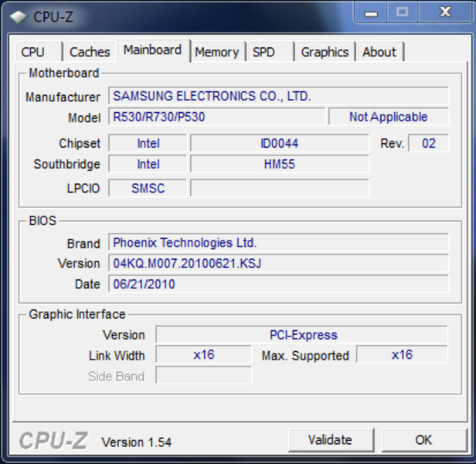Click the Model field R530/R730/P530
Viewport: 476px width, 464px height.
(216, 117)
